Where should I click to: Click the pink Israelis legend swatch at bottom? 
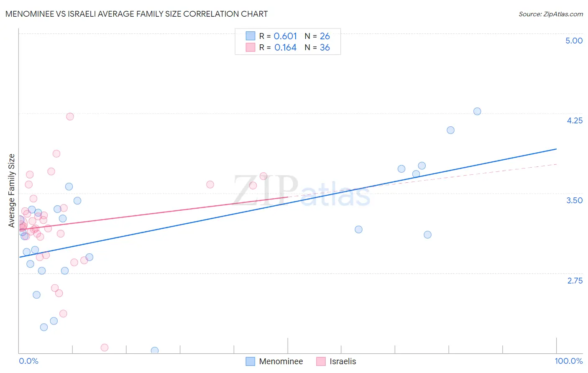321,361
